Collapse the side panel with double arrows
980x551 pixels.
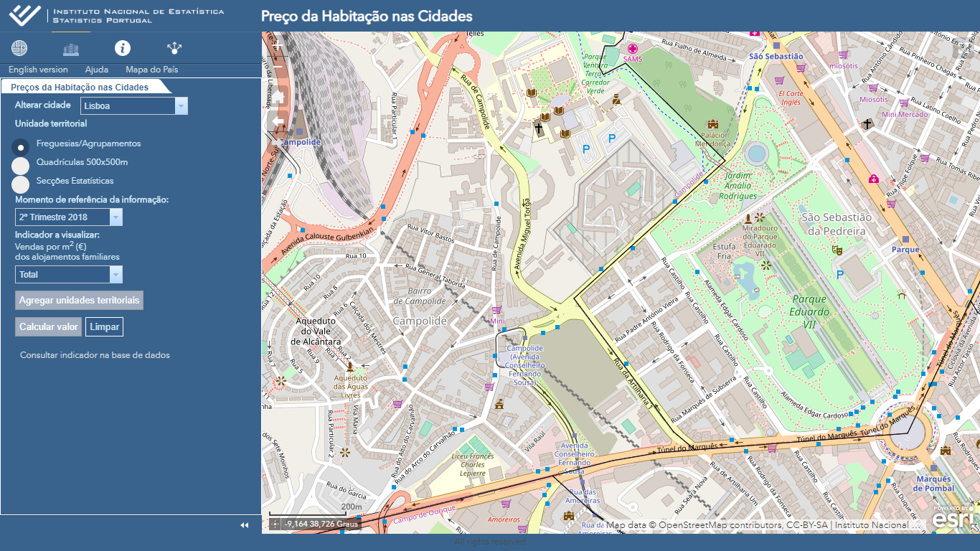244,525
